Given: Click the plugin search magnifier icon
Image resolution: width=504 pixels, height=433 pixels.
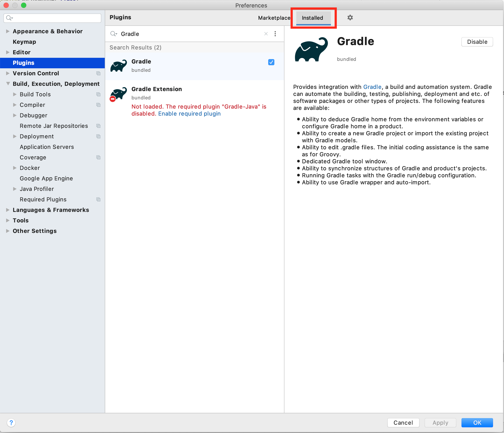Looking at the screenshot, I should [113, 34].
